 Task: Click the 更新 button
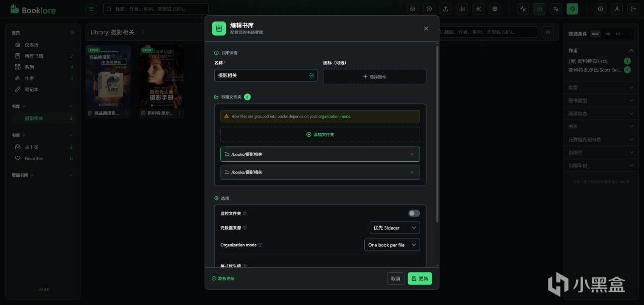pyautogui.click(x=420, y=278)
